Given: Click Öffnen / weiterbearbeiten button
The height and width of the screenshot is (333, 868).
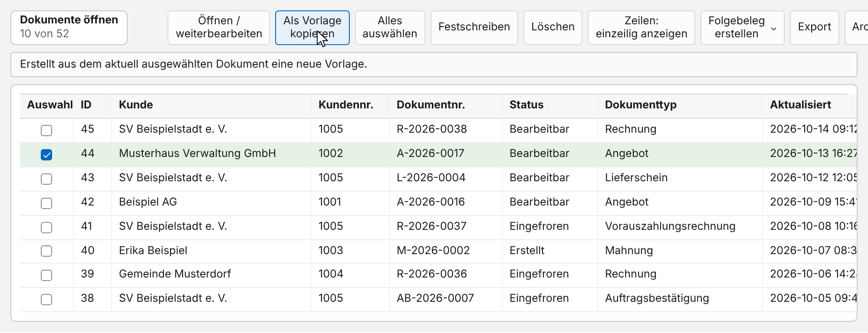Looking at the screenshot, I should (x=219, y=27).
